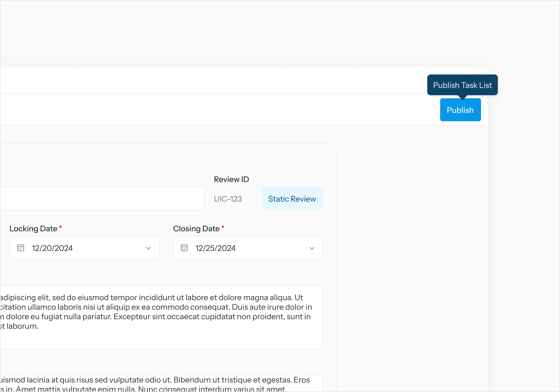Click the word laborum in the first text area
This screenshot has width=560, height=392.
(x=22, y=326)
